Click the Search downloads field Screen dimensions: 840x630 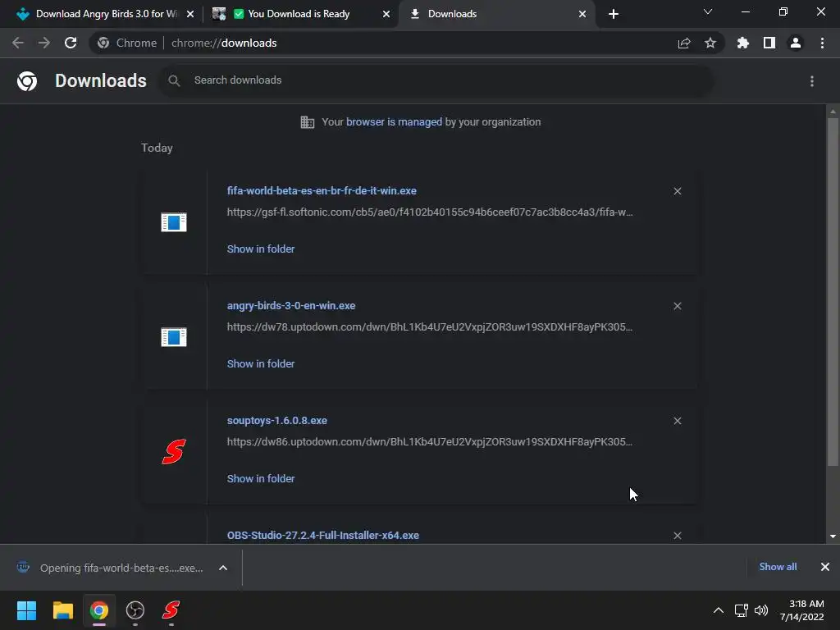point(436,80)
